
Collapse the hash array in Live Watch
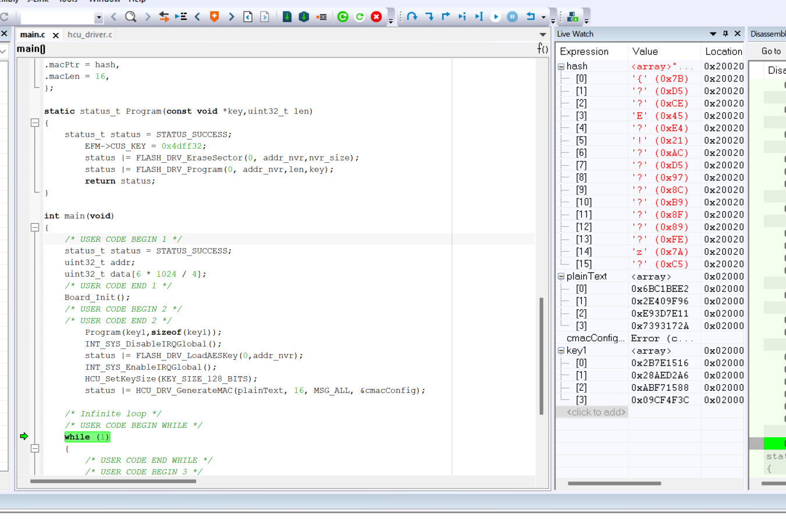tap(561, 67)
